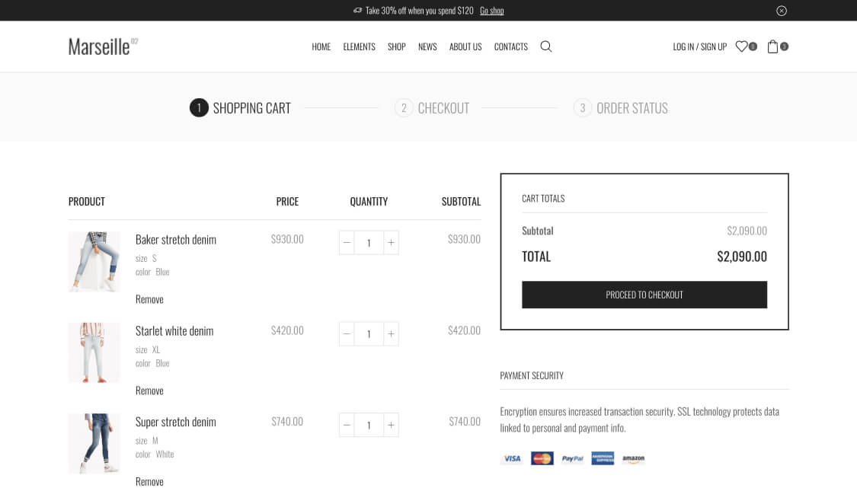
Task: Increase Baker stretch denim quantity
Action: point(391,243)
